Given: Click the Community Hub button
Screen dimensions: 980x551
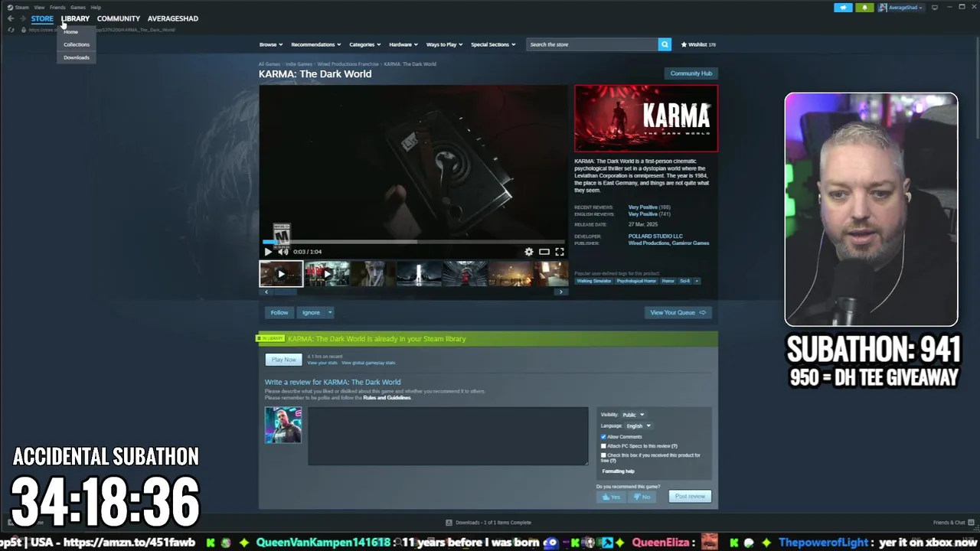Looking at the screenshot, I should tap(691, 73).
